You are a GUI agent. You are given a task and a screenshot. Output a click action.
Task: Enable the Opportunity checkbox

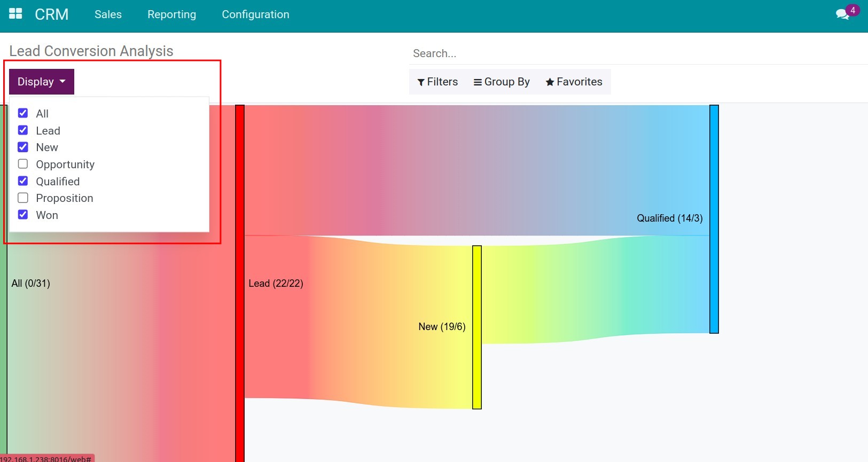23,164
